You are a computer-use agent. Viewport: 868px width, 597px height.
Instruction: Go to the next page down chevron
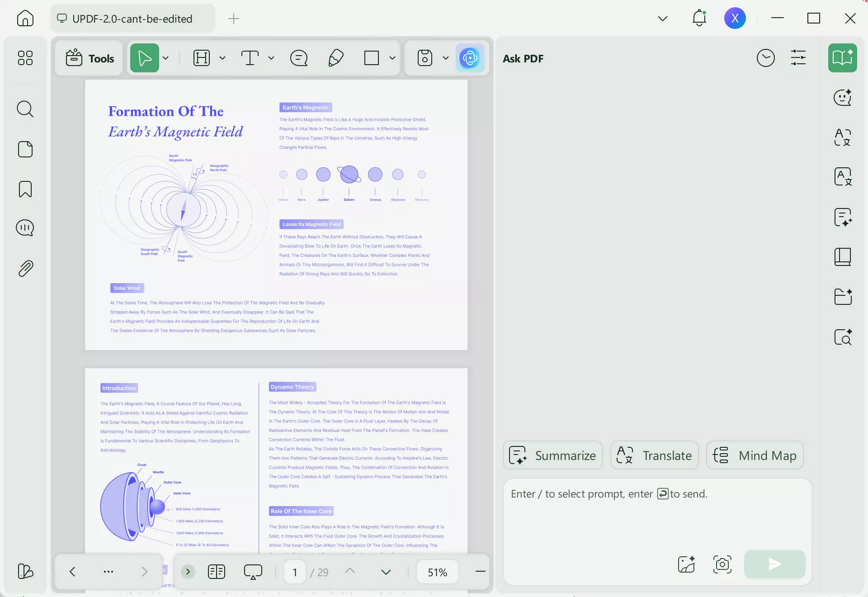click(386, 572)
